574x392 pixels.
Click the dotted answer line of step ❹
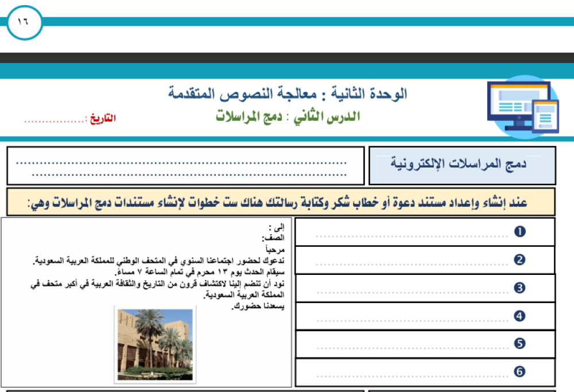coord(413,321)
